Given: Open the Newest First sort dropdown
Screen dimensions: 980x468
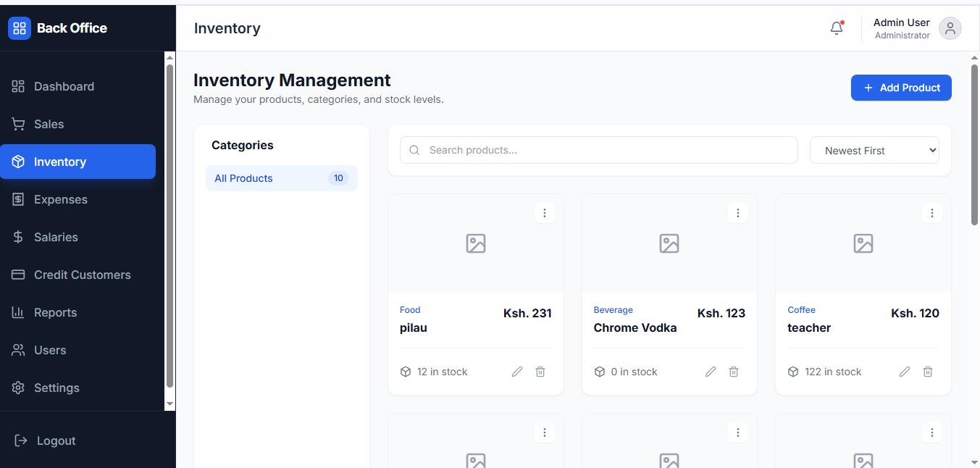Looking at the screenshot, I should point(874,151).
